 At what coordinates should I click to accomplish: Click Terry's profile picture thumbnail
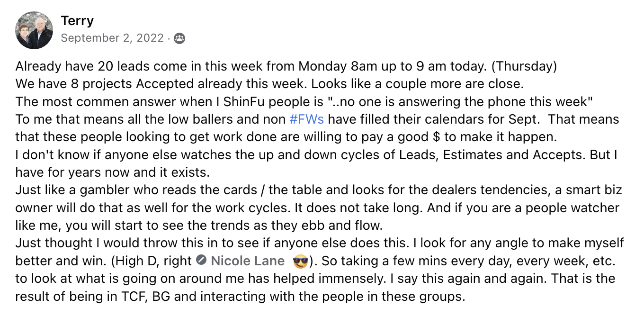click(x=34, y=30)
